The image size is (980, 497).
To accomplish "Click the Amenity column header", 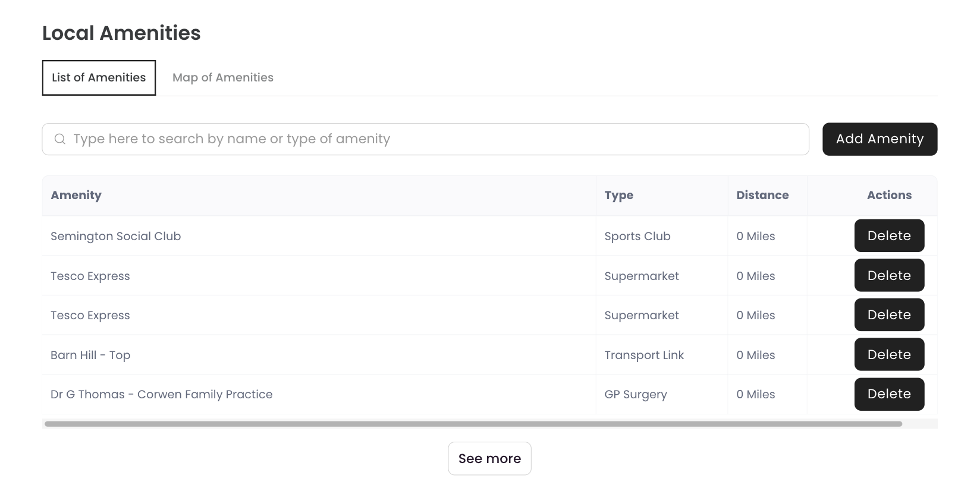I will point(76,196).
